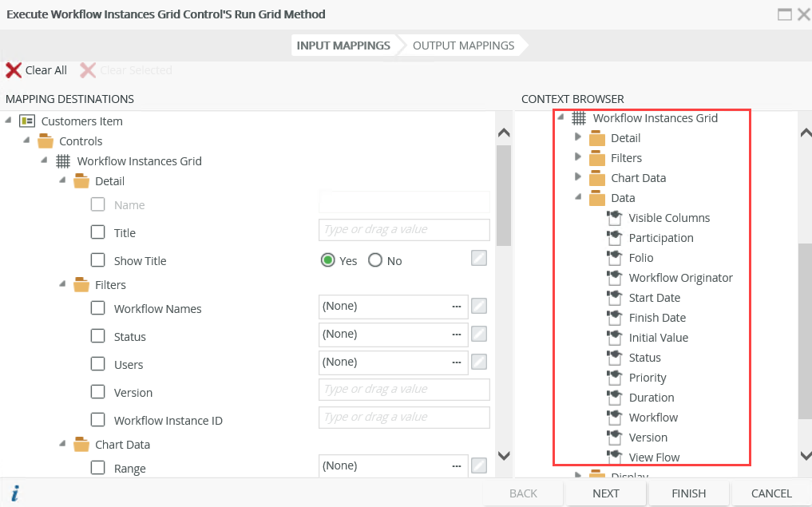Collapse the Data folder in Context Browser
The width and height of the screenshot is (812, 507).
(x=579, y=197)
